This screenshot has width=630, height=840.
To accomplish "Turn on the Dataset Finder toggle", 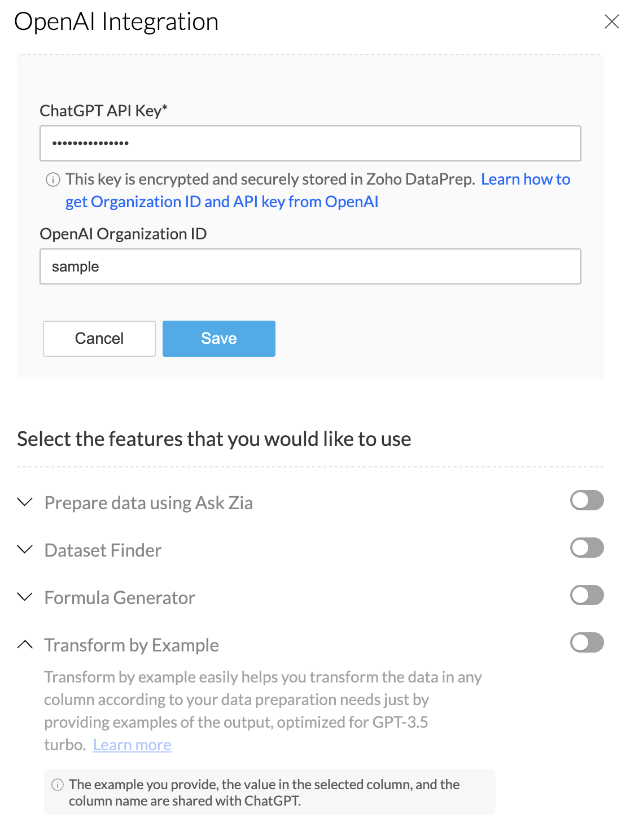I will [587, 548].
